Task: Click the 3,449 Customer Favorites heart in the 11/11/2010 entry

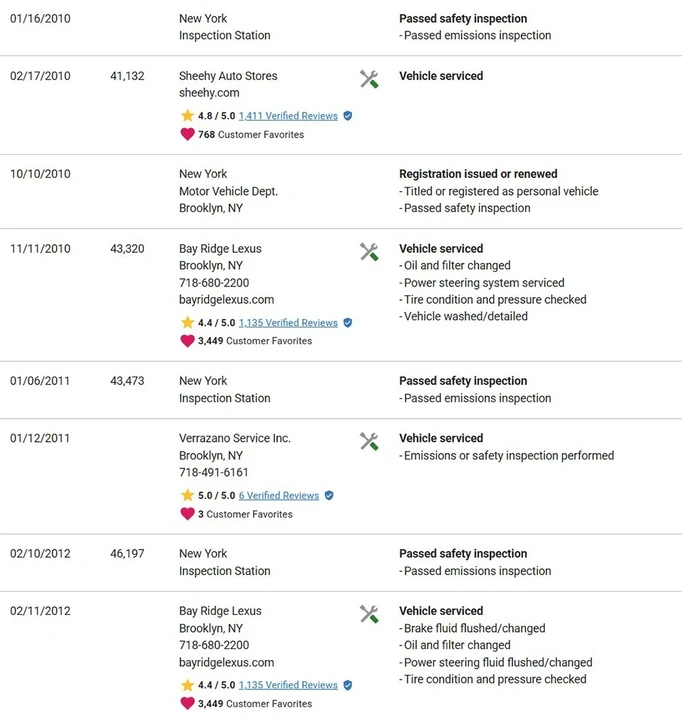Action: (187, 341)
